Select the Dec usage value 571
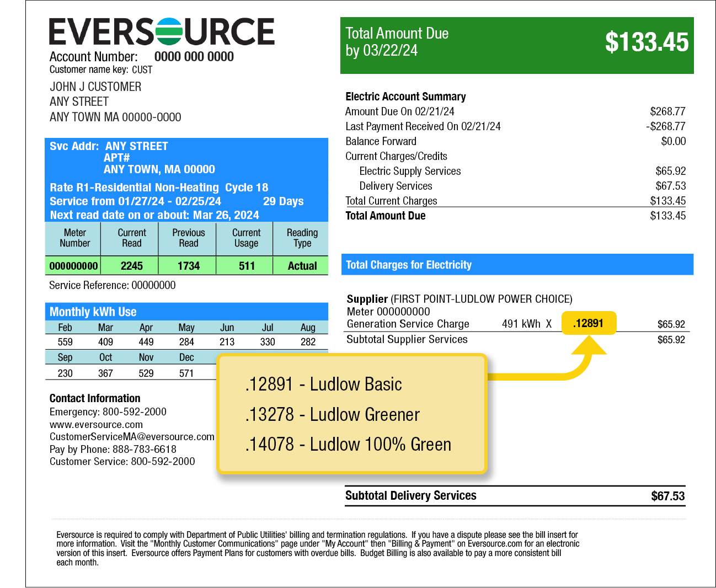Screen dimensions: 716x588 tap(186, 373)
